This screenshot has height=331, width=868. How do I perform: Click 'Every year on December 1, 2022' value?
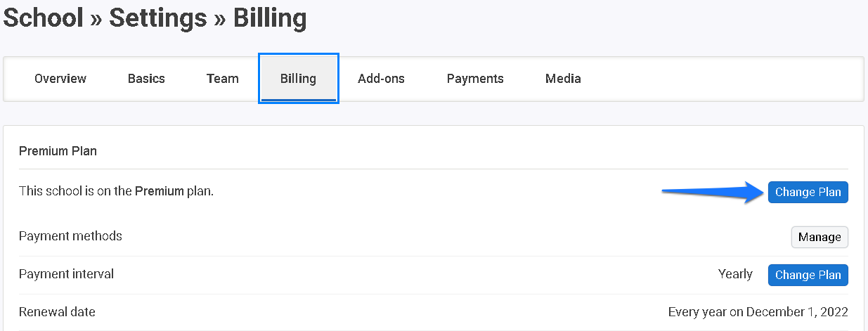click(x=758, y=312)
